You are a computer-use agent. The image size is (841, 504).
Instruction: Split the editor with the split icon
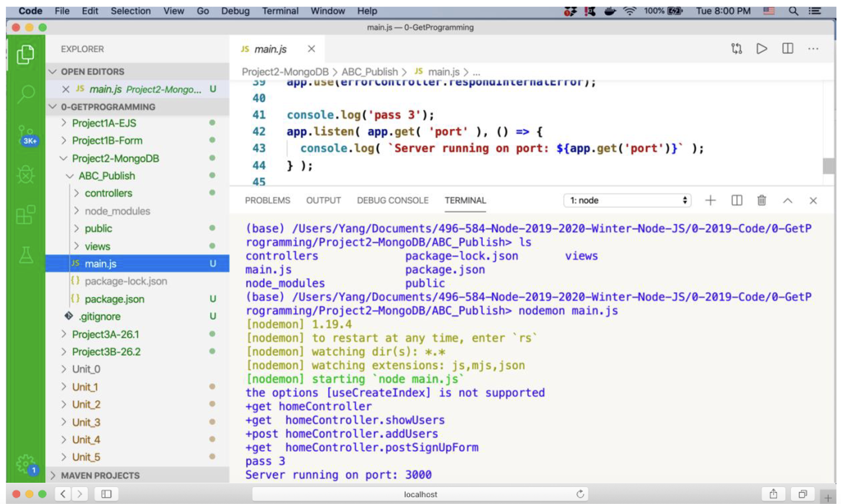(787, 49)
